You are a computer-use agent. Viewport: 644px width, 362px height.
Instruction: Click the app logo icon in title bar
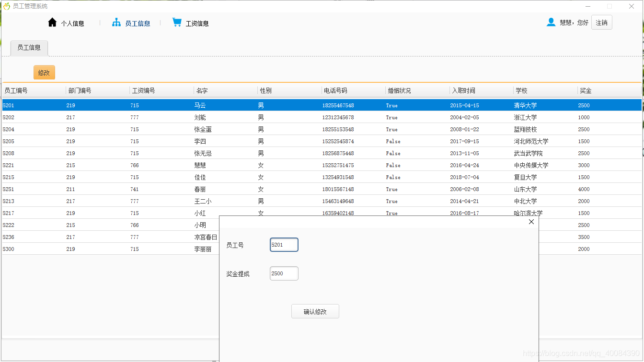(x=7, y=6)
